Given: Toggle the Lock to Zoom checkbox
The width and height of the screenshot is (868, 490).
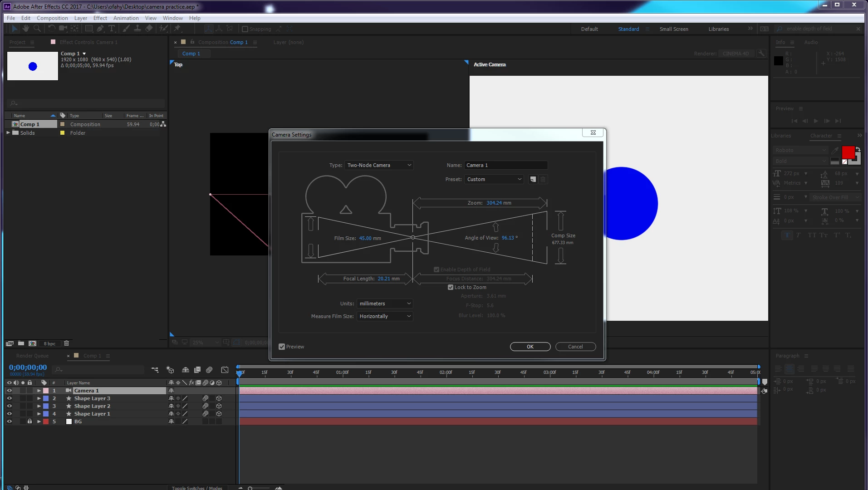Looking at the screenshot, I should coord(451,287).
